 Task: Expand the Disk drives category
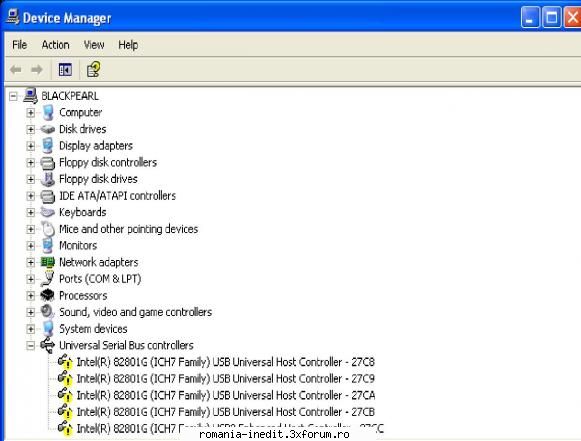tap(30, 129)
